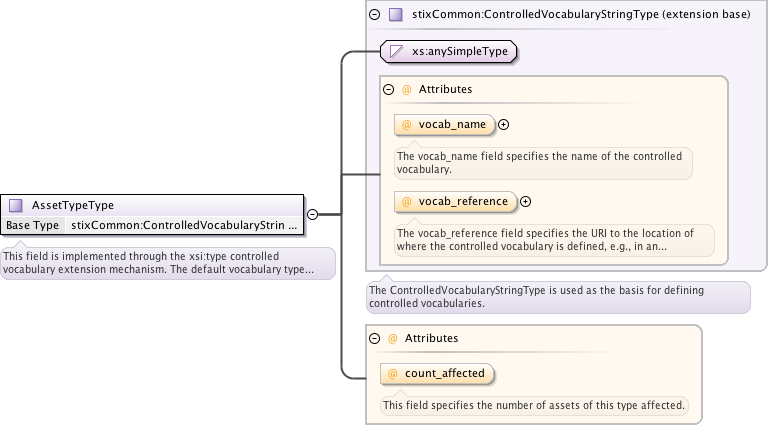The image size is (769, 426).
Task: Click the purple square icon beside AssetTypeType
Action: 15,205
